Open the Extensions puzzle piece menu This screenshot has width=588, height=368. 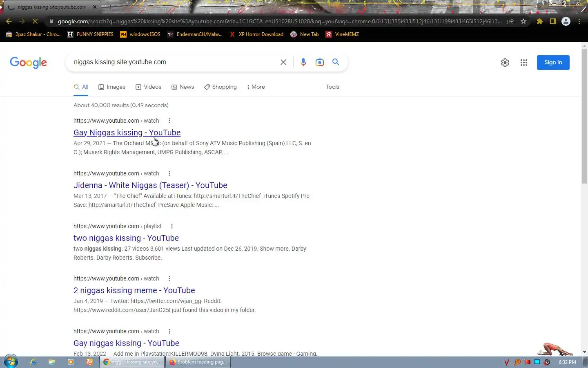coord(540,21)
